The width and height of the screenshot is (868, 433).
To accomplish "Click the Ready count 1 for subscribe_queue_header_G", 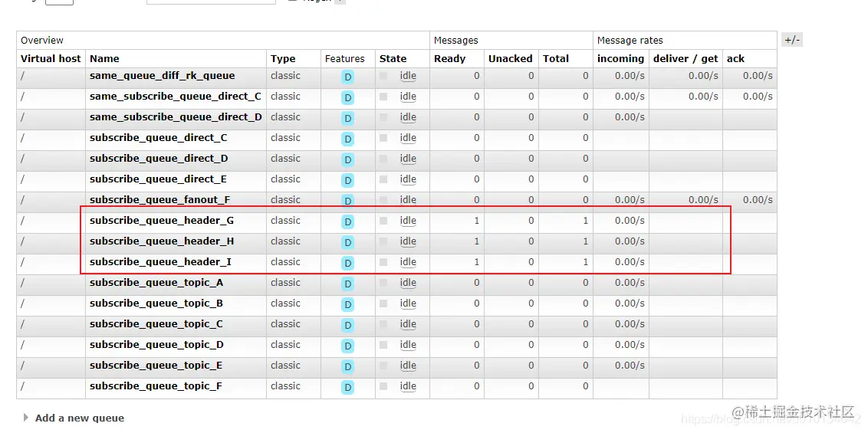I will pyautogui.click(x=477, y=221).
